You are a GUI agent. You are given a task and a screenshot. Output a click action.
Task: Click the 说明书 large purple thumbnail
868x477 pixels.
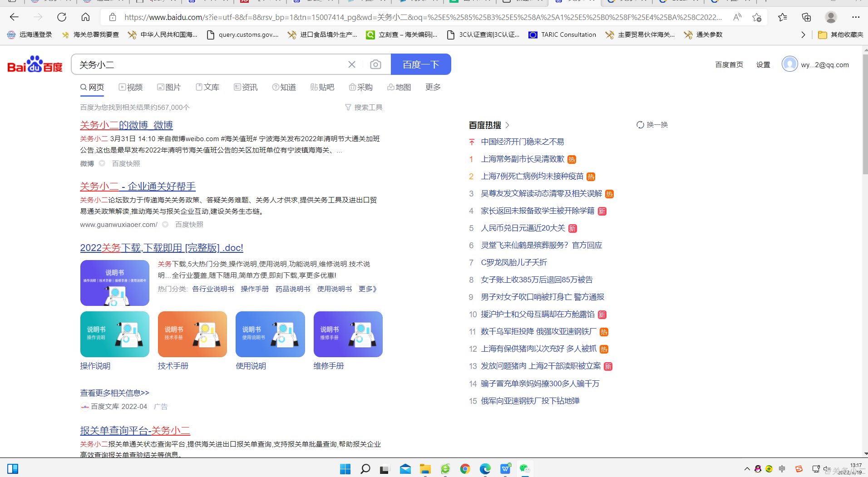tap(115, 283)
